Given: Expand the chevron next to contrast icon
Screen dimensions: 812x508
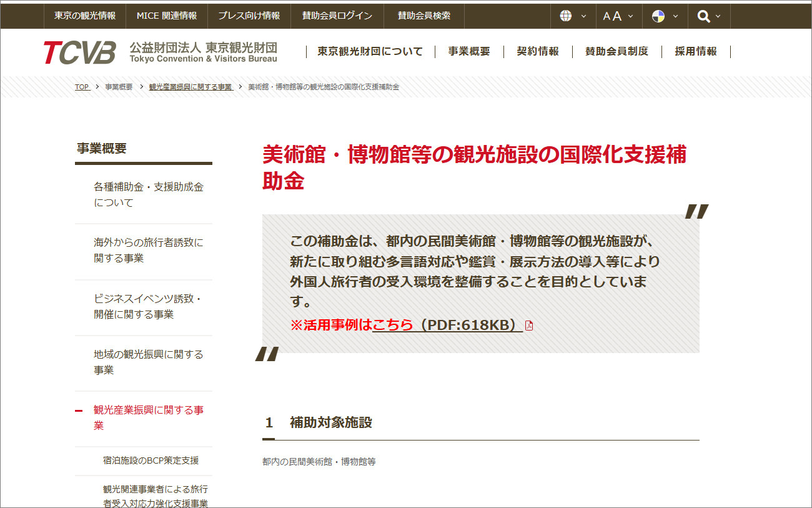Looking at the screenshot, I should click(676, 16).
